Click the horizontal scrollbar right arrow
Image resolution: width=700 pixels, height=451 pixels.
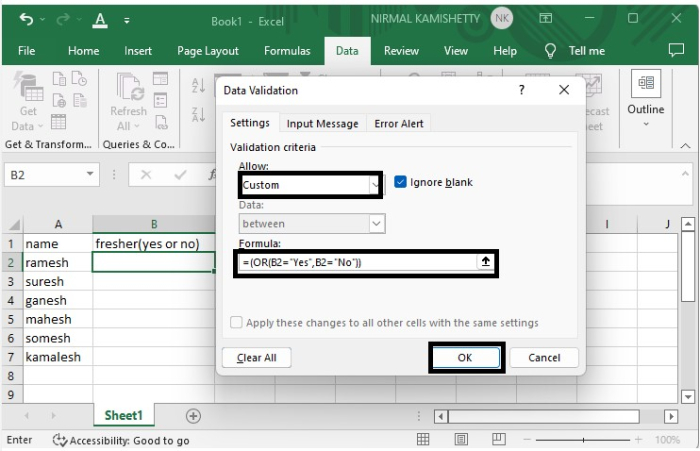(x=670, y=417)
